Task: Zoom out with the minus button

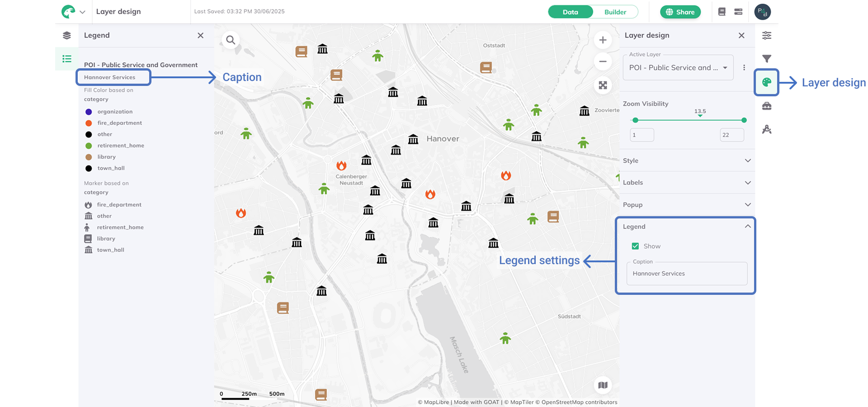Action: pos(603,62)
